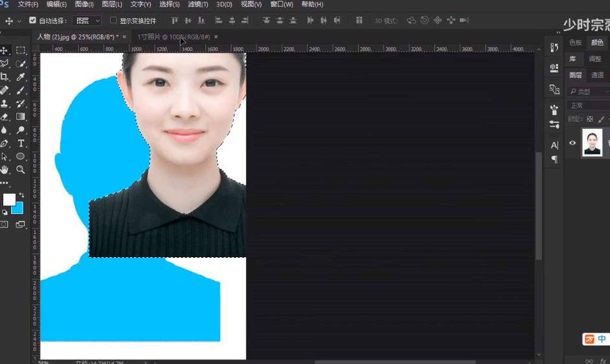Expand the collapsed panel dock arrows
Viewport: 610px width, 364px height.
[x=559, y=32]
